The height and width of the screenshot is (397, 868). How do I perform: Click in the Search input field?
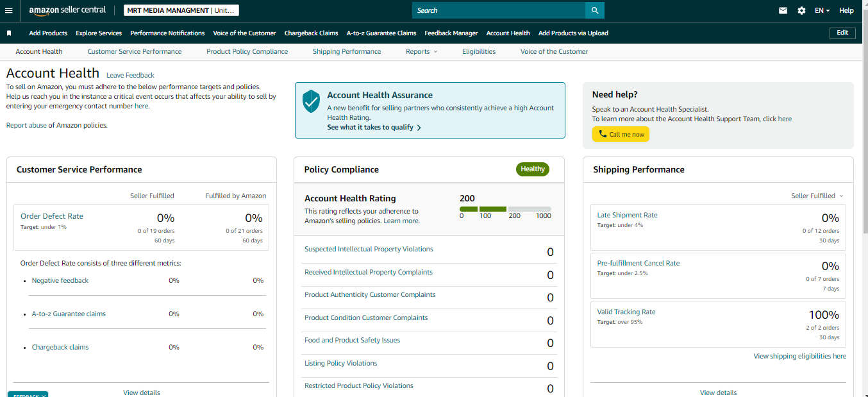pyautogui.click(x=499, y=10)
